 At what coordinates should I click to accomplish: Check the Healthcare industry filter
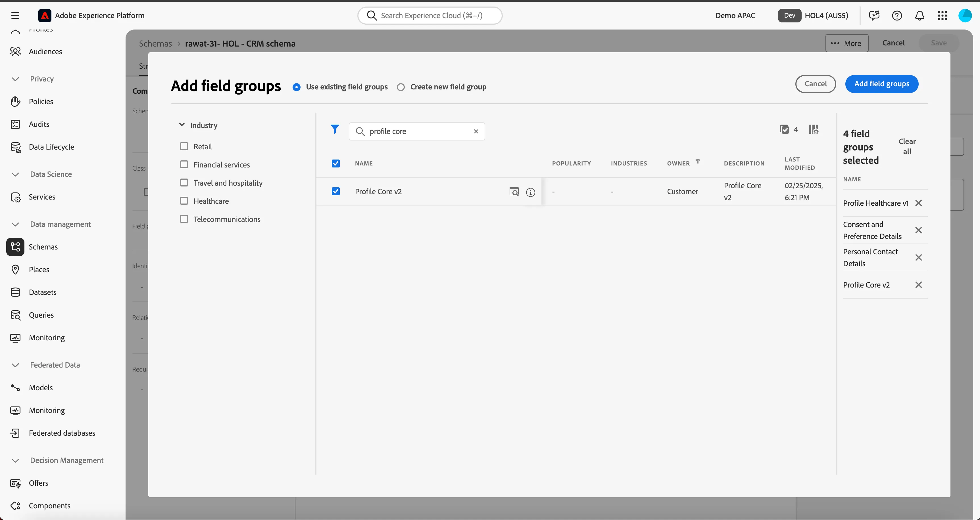(184, 201)
